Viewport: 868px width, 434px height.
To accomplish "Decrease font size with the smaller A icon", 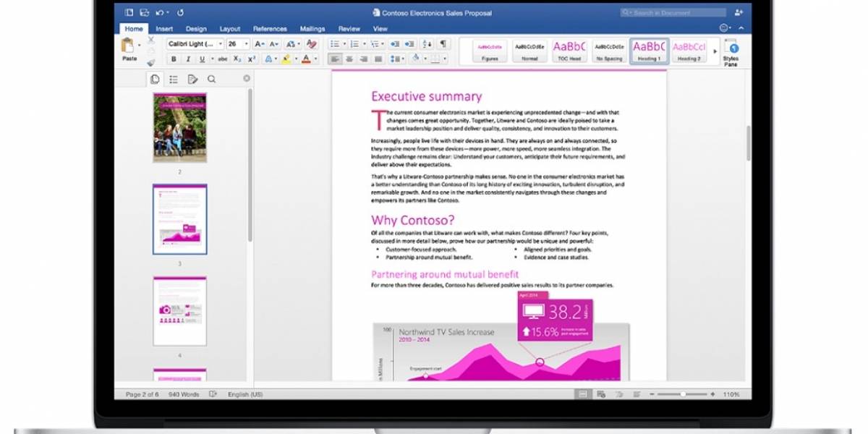I will click(276, 44).
